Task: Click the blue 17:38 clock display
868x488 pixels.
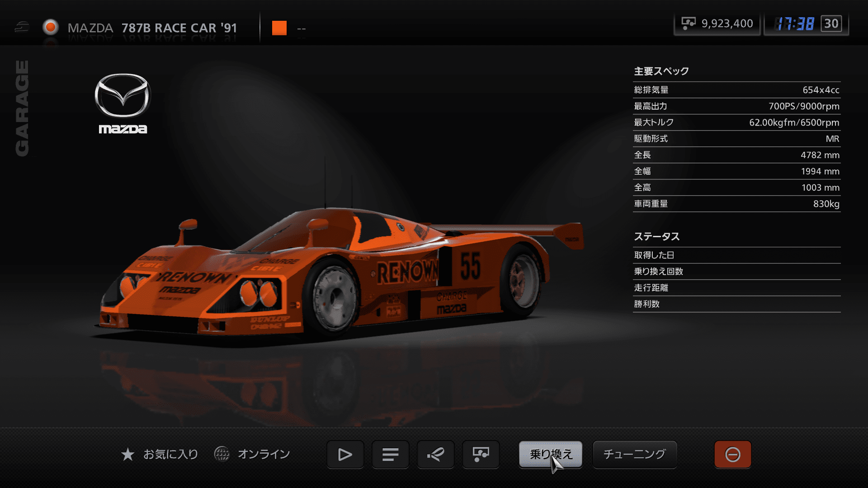Action: [794, 23]
